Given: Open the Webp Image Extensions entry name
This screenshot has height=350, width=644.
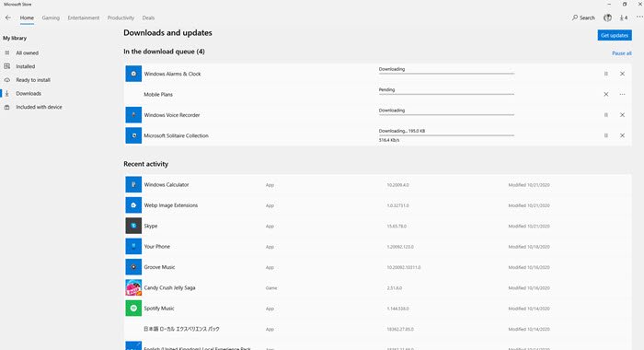Looking at the screenshot, I should (171, 205).
